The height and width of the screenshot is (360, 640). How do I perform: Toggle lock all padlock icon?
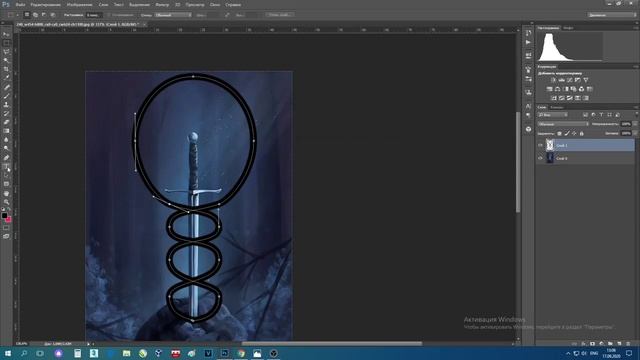(582, 133)
